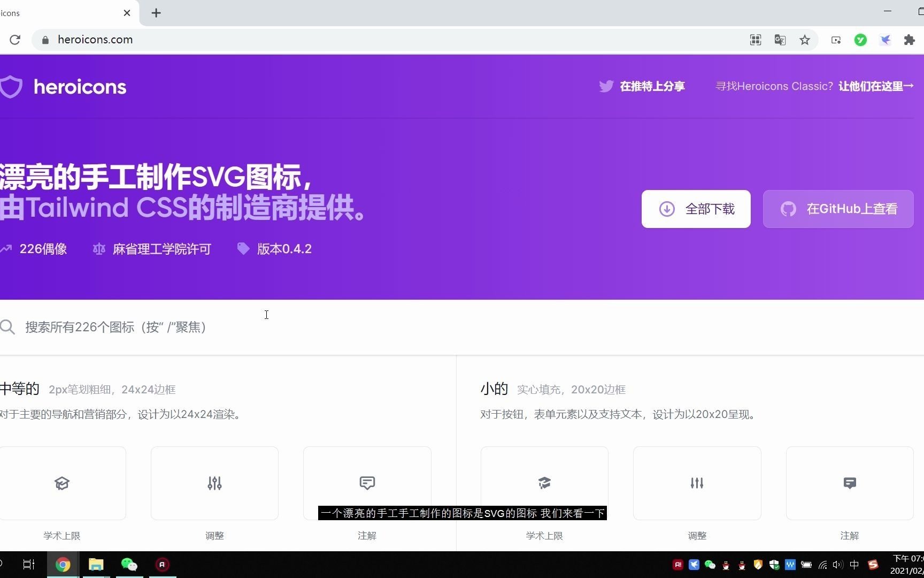Open File Explorer from the taskbar
924x578 pixels.
click(96, 565)
